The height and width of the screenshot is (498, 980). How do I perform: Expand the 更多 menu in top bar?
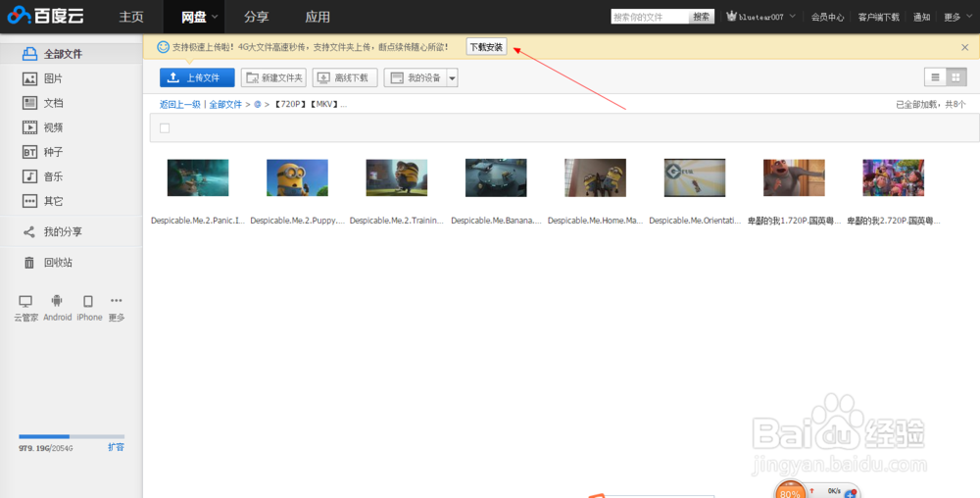[x=970, y=16]
